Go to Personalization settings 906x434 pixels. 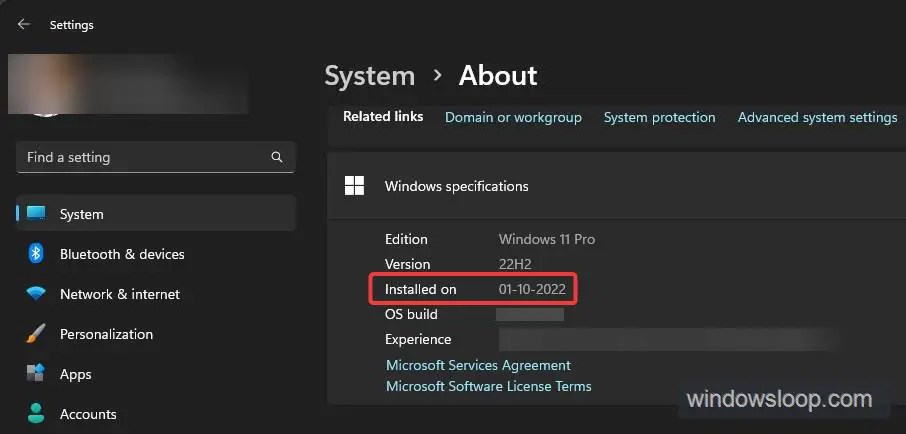point(106,334)
